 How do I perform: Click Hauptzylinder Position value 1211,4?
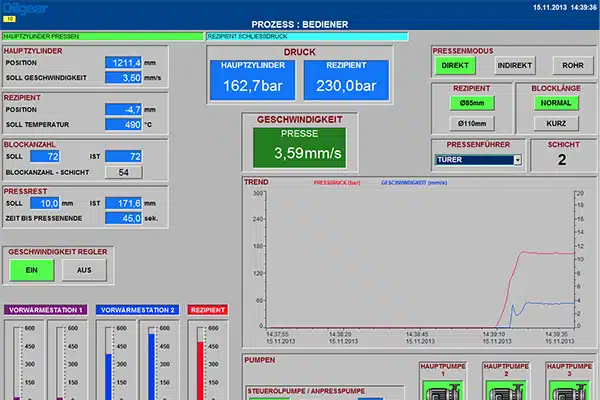(123, 63)
